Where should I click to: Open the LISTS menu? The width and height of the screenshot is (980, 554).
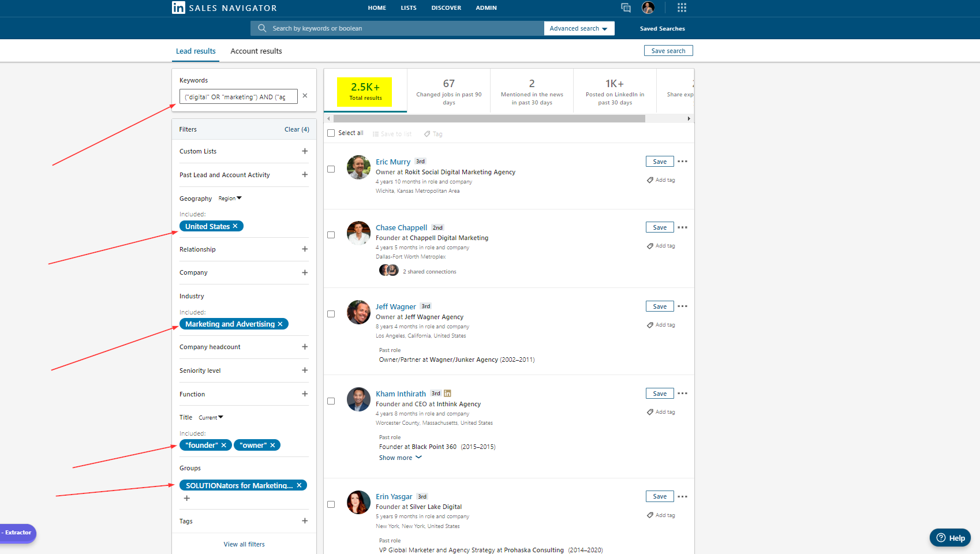(409, 8)
